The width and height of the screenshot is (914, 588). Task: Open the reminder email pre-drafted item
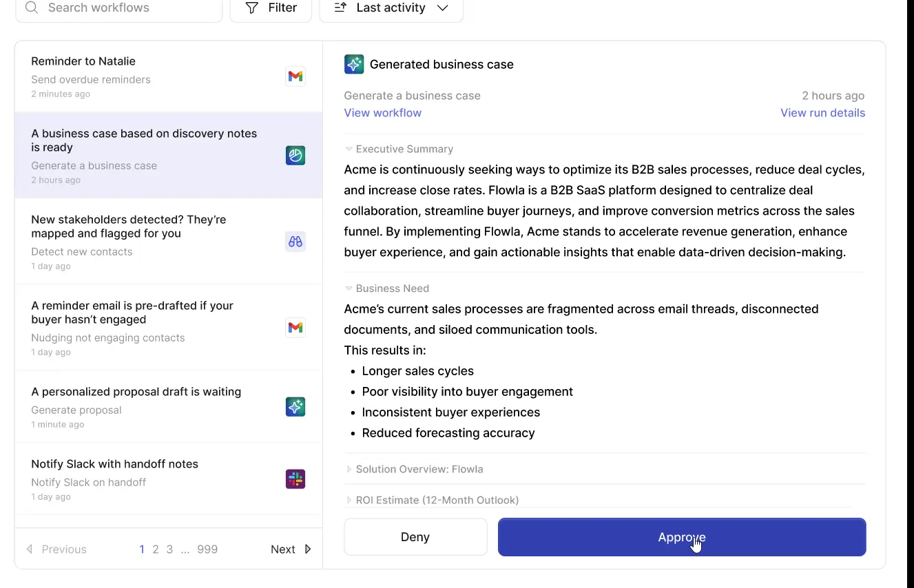click(x=169, y=328)
